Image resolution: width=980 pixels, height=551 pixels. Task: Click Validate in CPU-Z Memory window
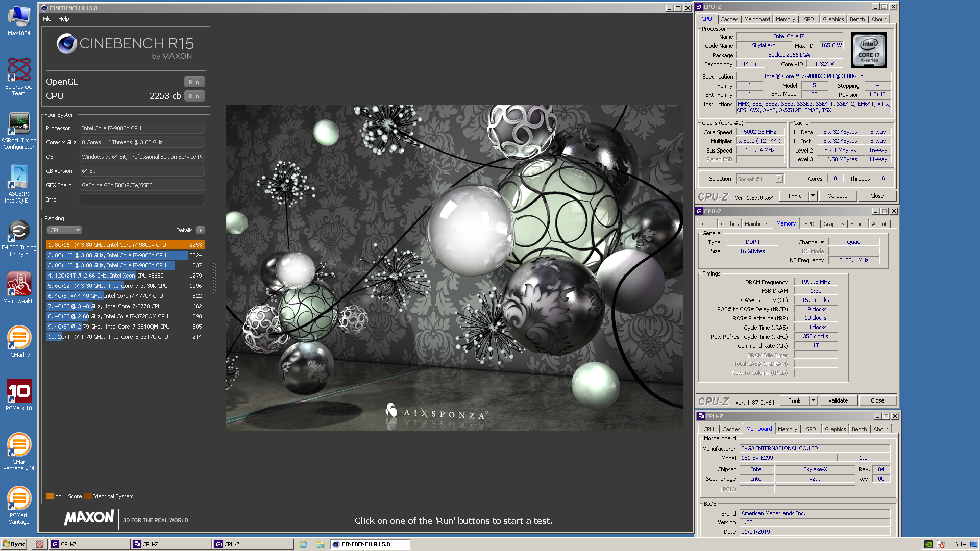point(838,400)
